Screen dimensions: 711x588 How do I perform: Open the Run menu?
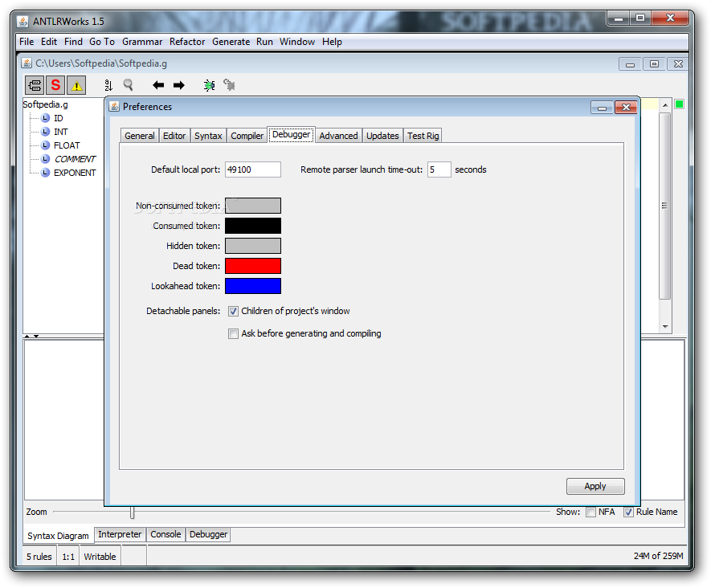(264, 42)
